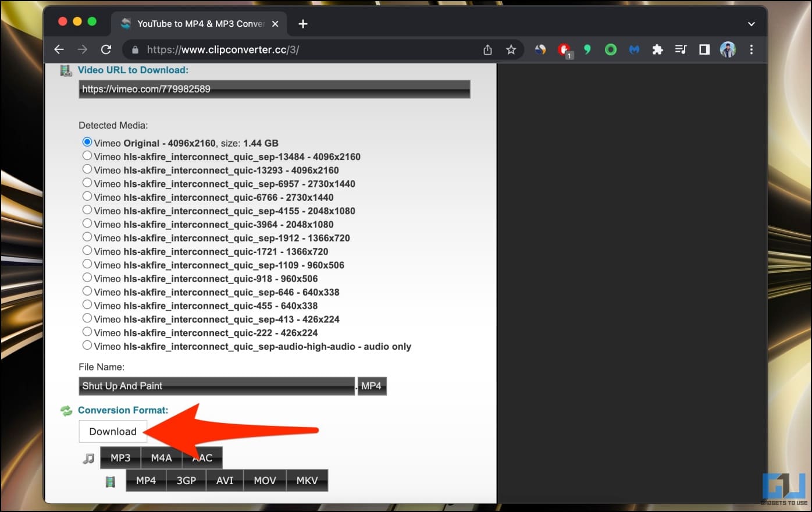This screenshot has width=812, height=512.
Task: Click the .MP4 file extension box
Action: (x=372, y=386)
